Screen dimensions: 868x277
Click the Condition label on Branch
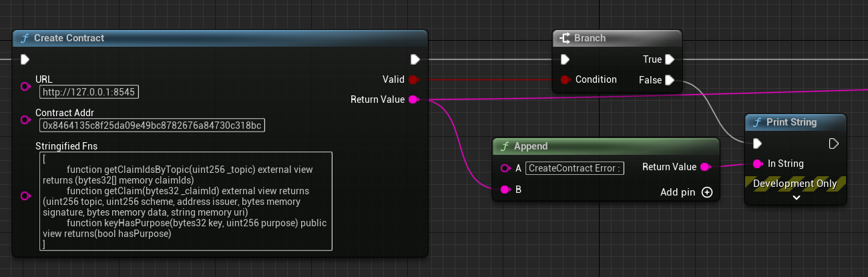(596, 79)
